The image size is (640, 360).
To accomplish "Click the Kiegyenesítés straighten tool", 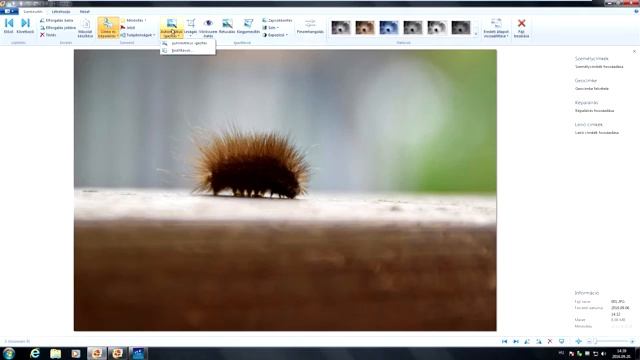I will click(x=248, y=26).
